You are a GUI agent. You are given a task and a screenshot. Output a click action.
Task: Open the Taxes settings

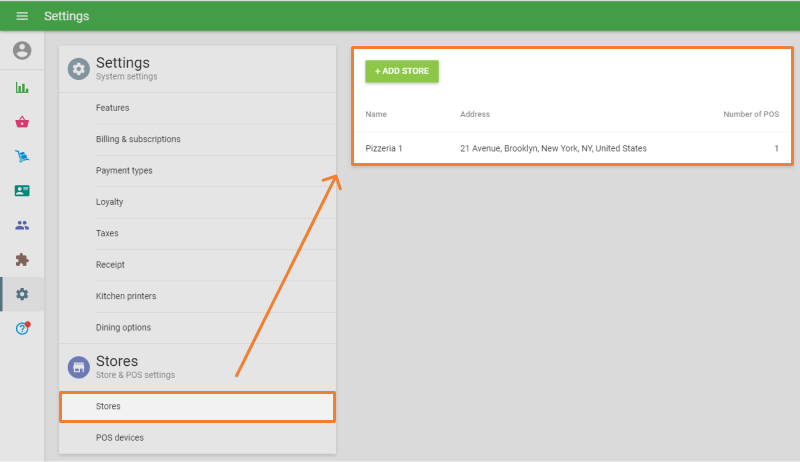(x=107, y=233)
